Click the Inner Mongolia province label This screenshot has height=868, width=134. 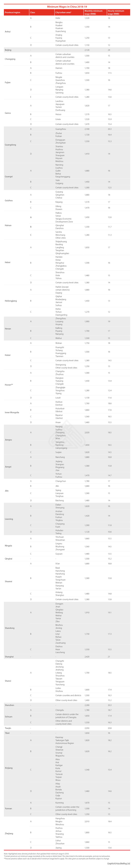[12, 412]
